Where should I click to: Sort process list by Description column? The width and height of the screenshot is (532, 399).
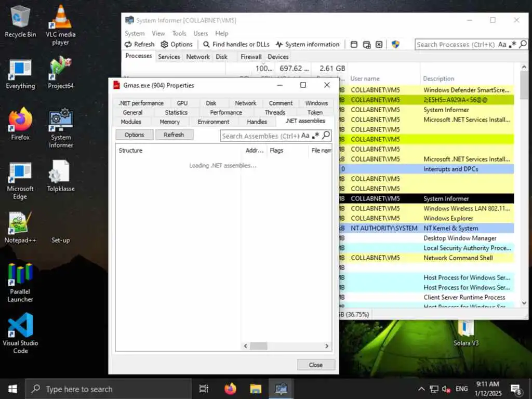(468, 79)
